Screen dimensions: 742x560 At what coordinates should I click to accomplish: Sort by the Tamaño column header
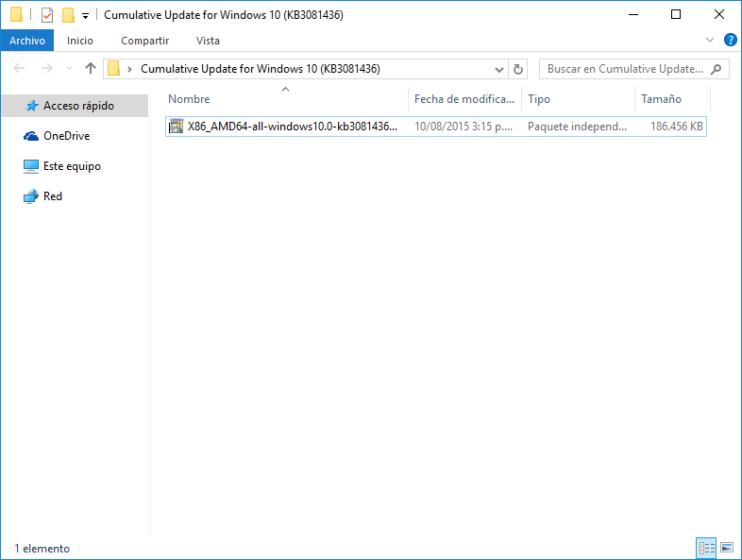672,99
